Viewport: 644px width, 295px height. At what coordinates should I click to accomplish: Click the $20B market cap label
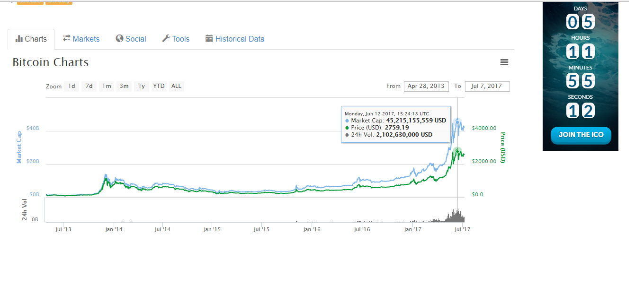[33, 161]
